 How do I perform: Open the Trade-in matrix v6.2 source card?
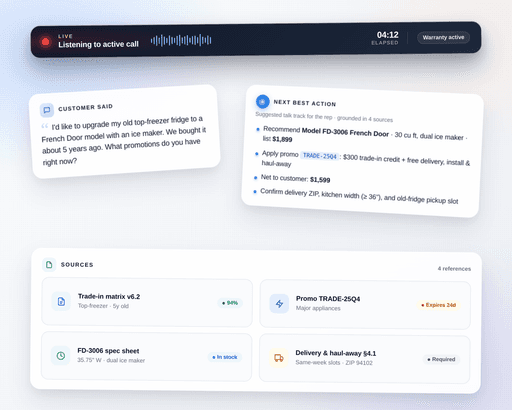click(147, 302)
